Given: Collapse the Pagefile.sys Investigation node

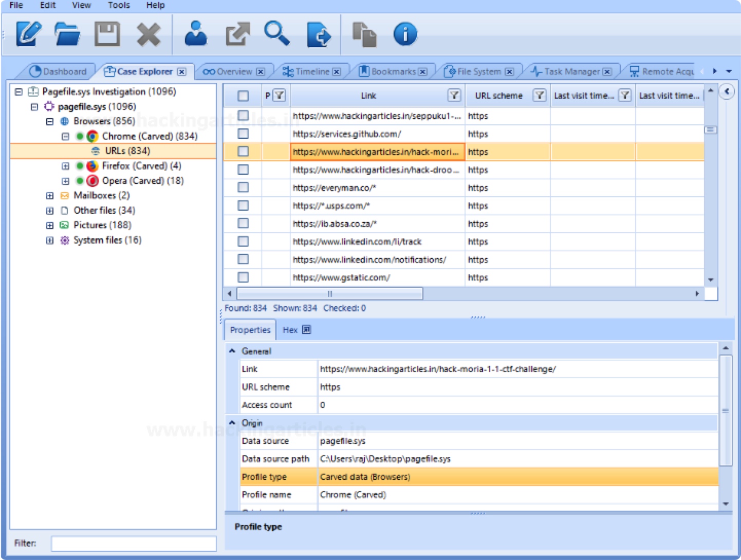Looking at the screenshot, I should pyautogui.click(x=18, y=92).
